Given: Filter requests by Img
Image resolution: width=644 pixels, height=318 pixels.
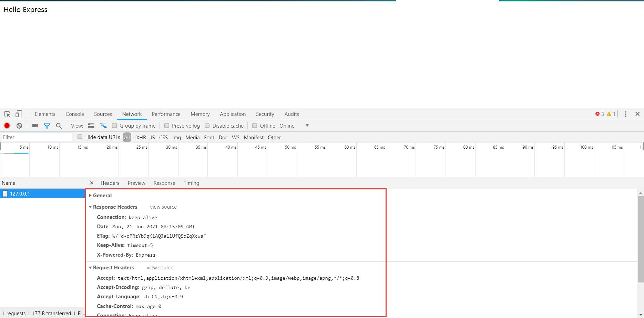Looking at the screenshot, I should [x=176, y=137].
